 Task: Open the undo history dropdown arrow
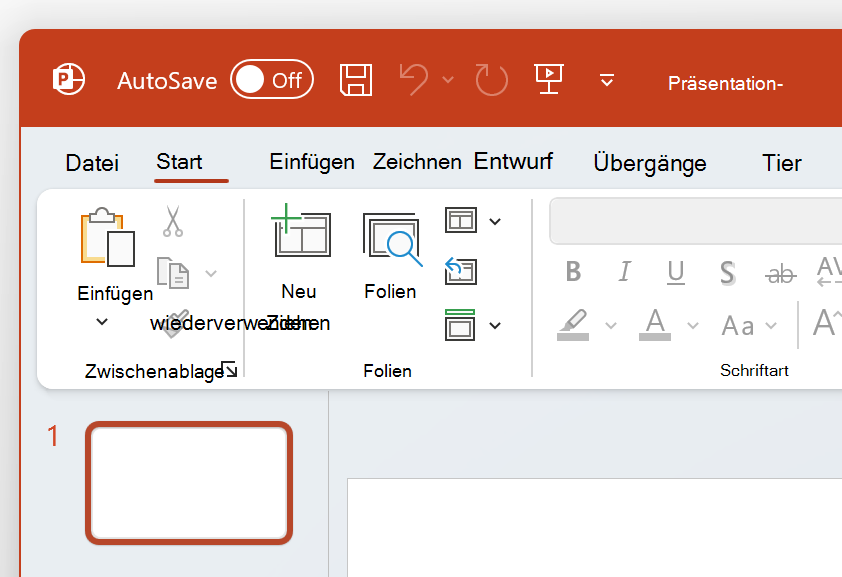click(x=448, y=80)
